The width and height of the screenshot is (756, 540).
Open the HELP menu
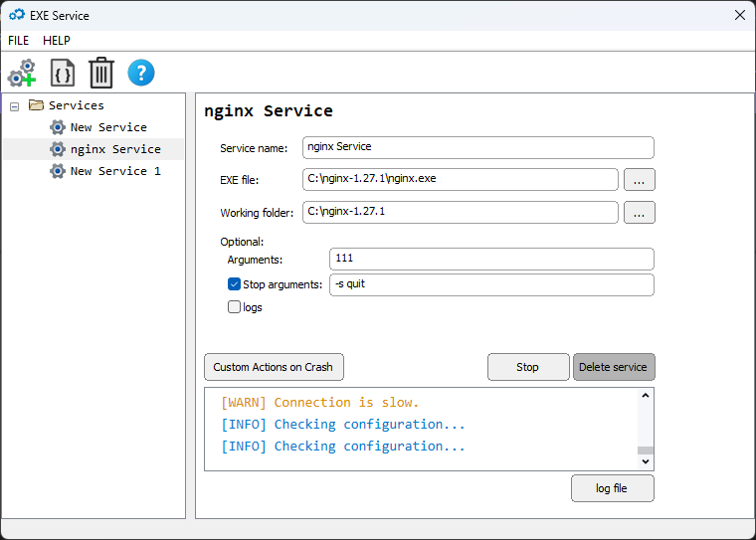(57, 41)
